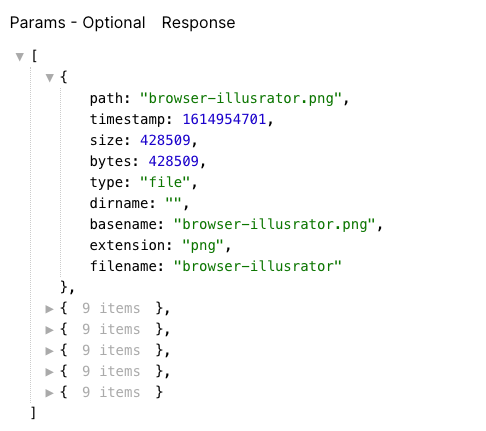Click the empty dirname value

click(174, 203)
